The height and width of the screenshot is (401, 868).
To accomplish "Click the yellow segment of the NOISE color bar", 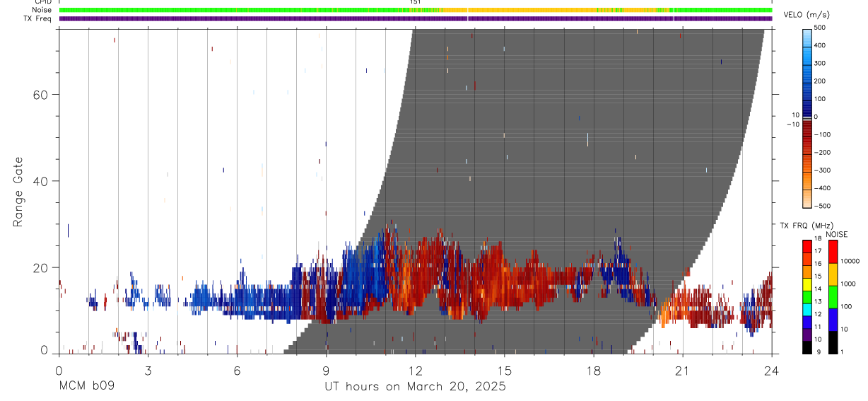I will pyautogui.click(x=833, y=274).
